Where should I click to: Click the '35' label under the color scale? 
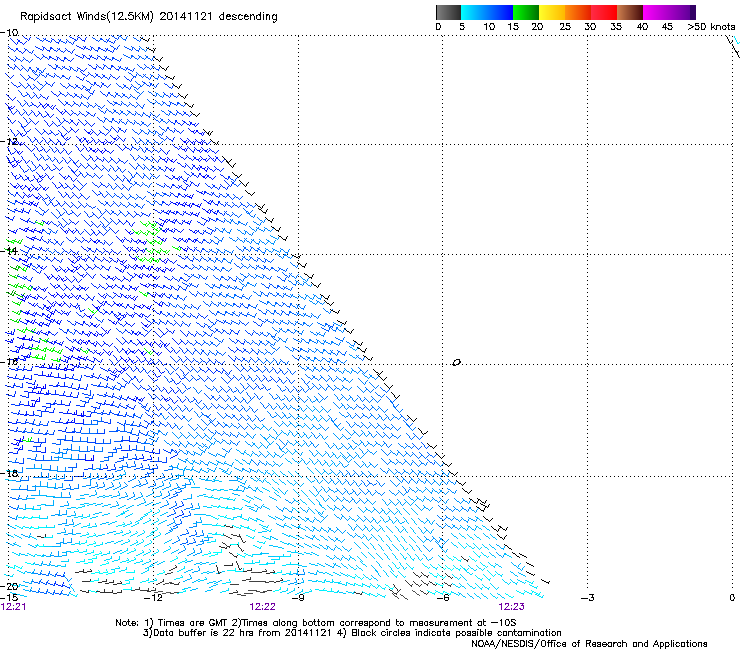click(x=616, y=27)
